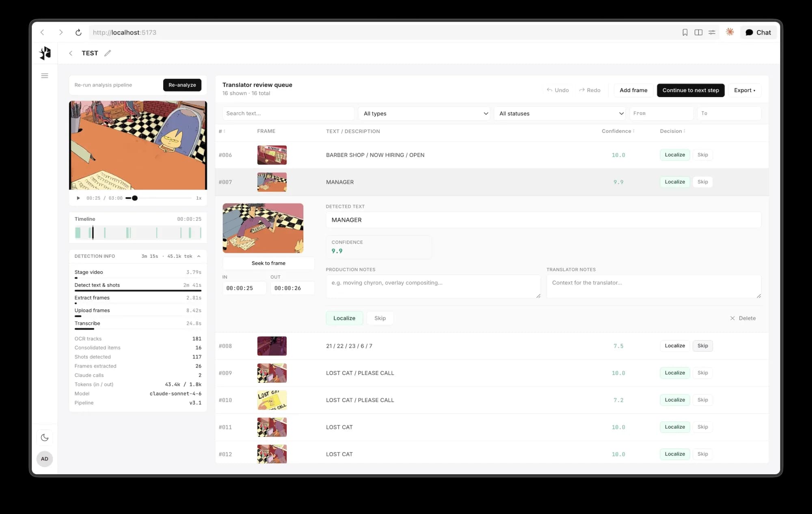Viewport: 812px width, 514px height.
Task: Open the Chat panel
Action: 758,32
